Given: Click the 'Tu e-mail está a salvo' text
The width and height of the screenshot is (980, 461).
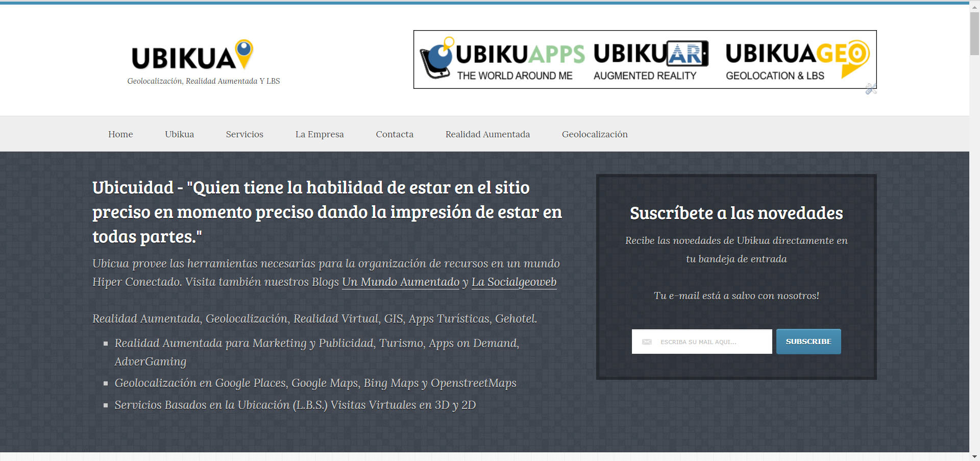Looking at the screenshot, I should tap(736, 296).
